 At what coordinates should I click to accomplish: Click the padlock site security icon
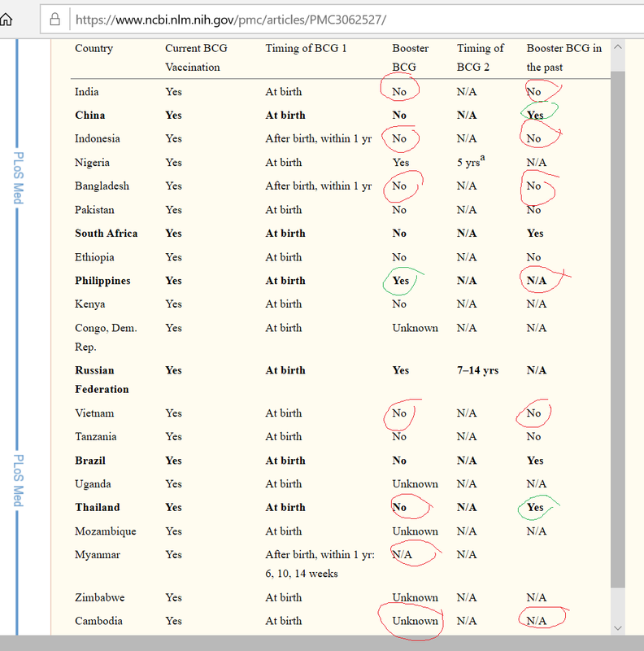pyautogui.click(x=54, y=19)
